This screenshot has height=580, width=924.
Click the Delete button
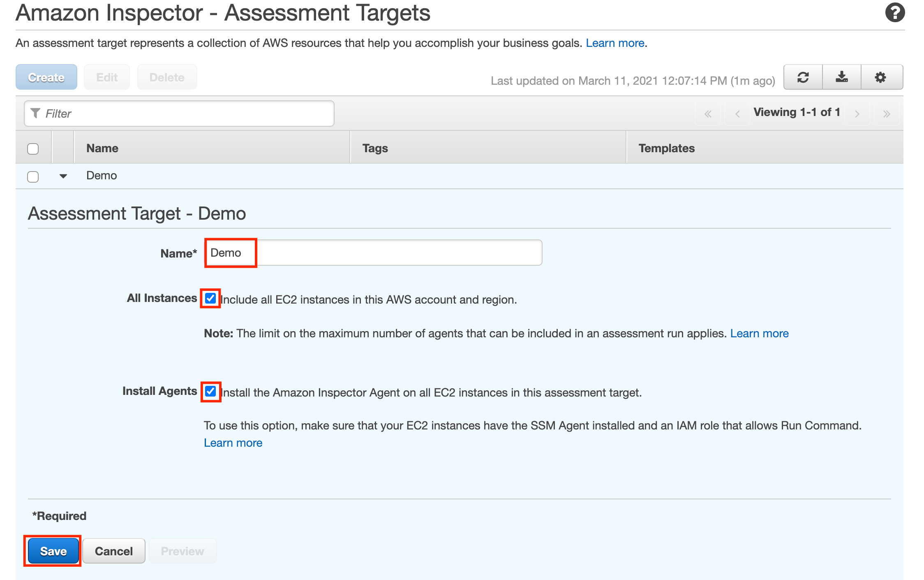click(167, 77)
